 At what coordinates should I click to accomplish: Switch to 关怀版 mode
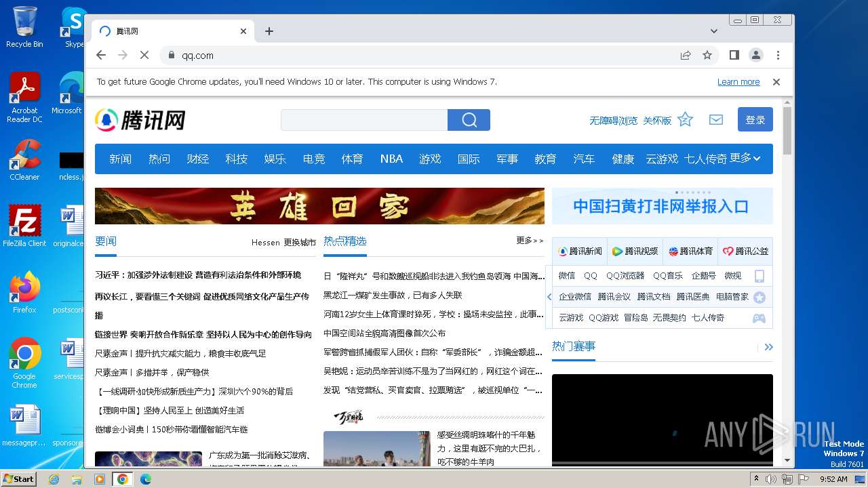(657, 121)
